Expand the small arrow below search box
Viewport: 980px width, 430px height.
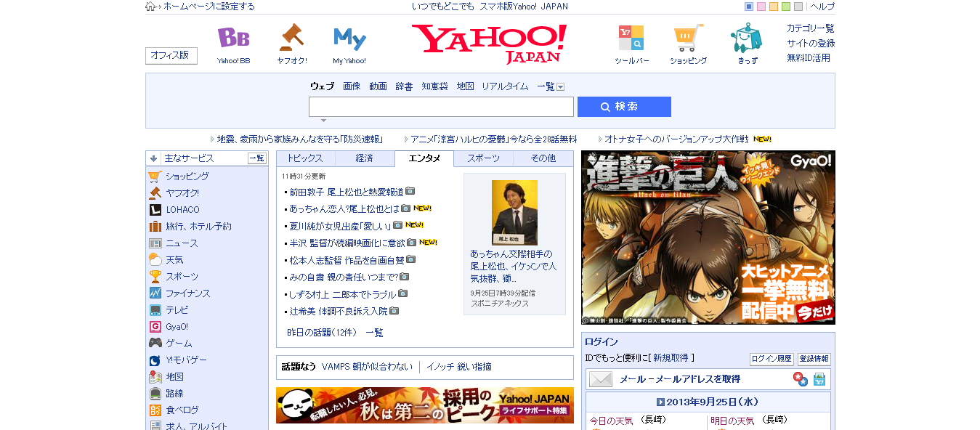[323, 121]
